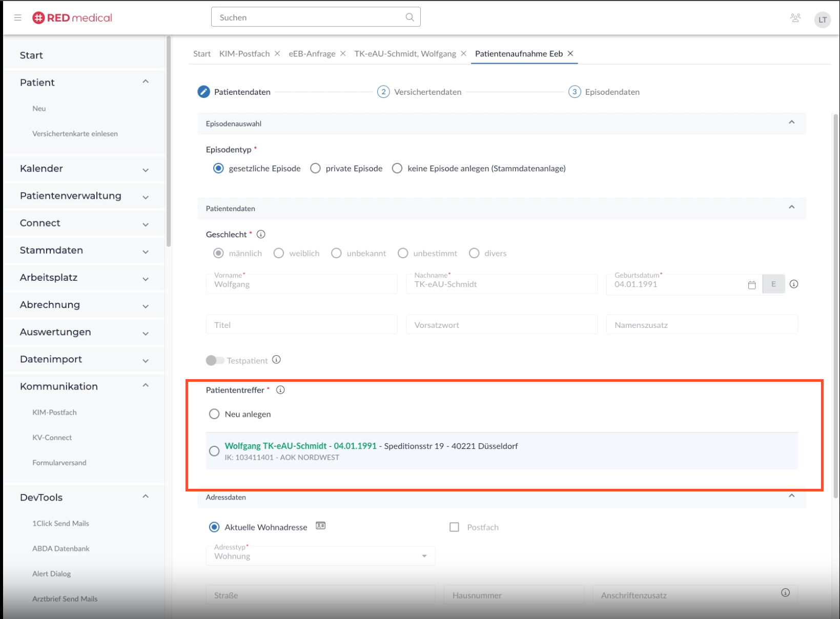The width and height of the screenshot is (840, 619).
Task: Switch to the eEB-Anfrage tab
Action: tap(312, 54)
